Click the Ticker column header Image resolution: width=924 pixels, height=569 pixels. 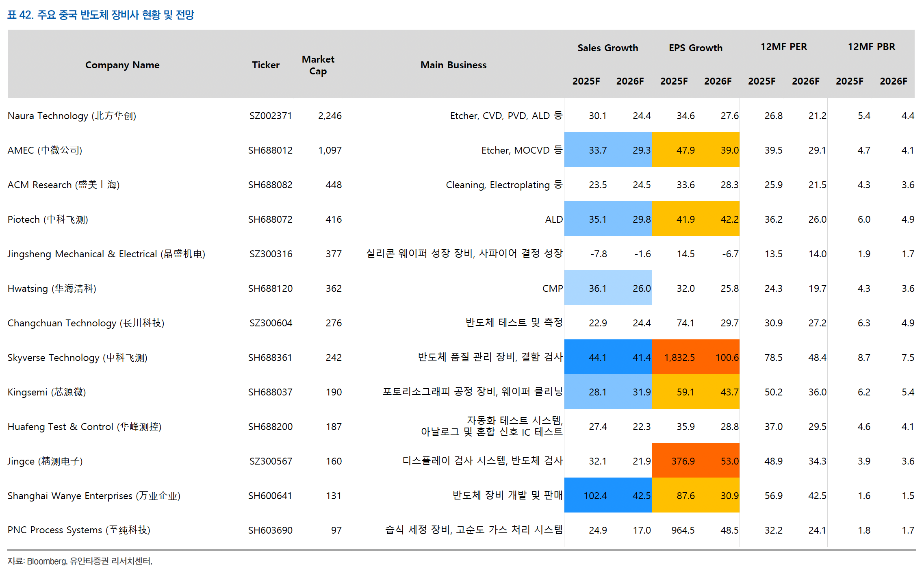coord(265,65)
